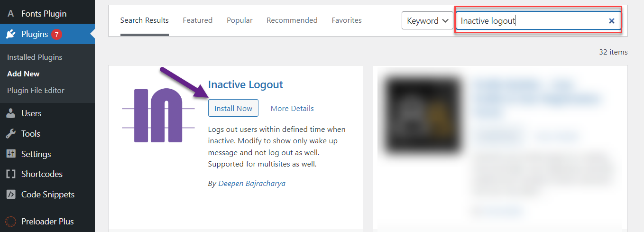Click the Shortcodes brackets icon
Screen dimensions: 644x232
pyautogui.click(x=11, y=174)
